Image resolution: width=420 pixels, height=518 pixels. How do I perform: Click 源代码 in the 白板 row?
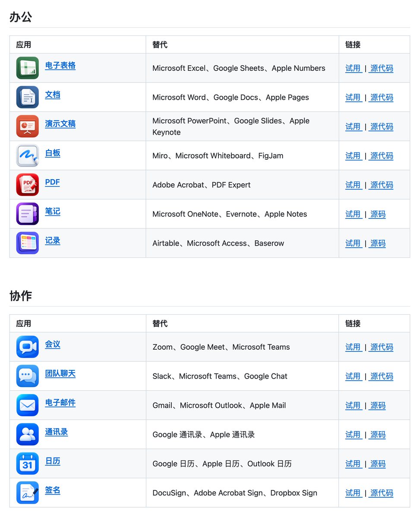382,156
